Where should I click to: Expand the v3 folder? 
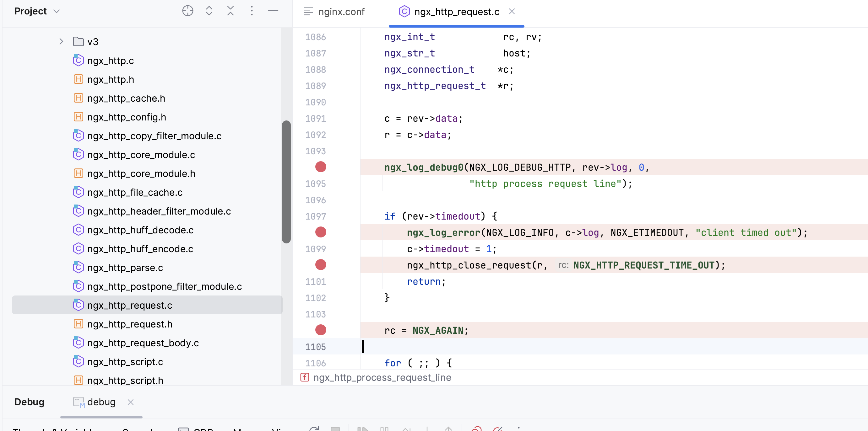pyautogui.click(x=61, y=41)
